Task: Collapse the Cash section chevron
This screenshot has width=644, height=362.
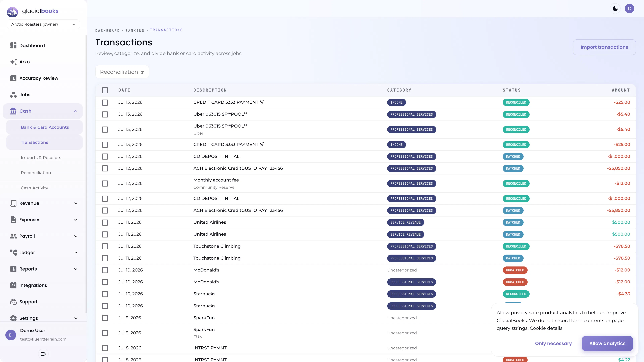Action: pyautogui.click(x=76, y=111)
